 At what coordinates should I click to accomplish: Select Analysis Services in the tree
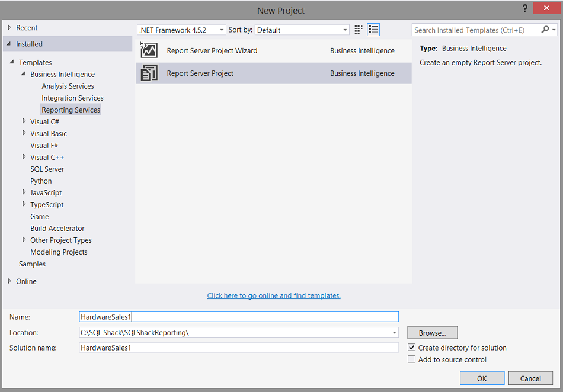click(x=68, y=86)
